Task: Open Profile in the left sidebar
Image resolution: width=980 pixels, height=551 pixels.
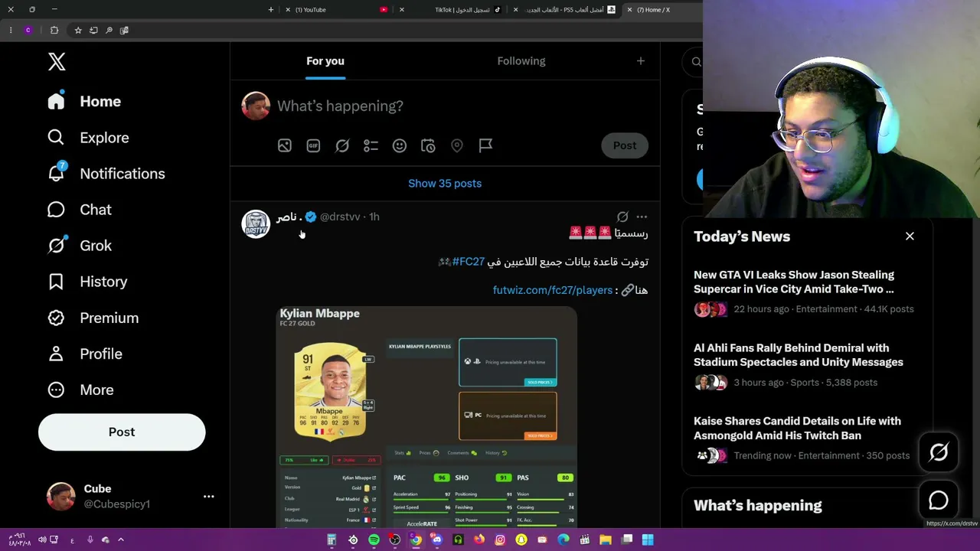Action: (x=84, y=354)
